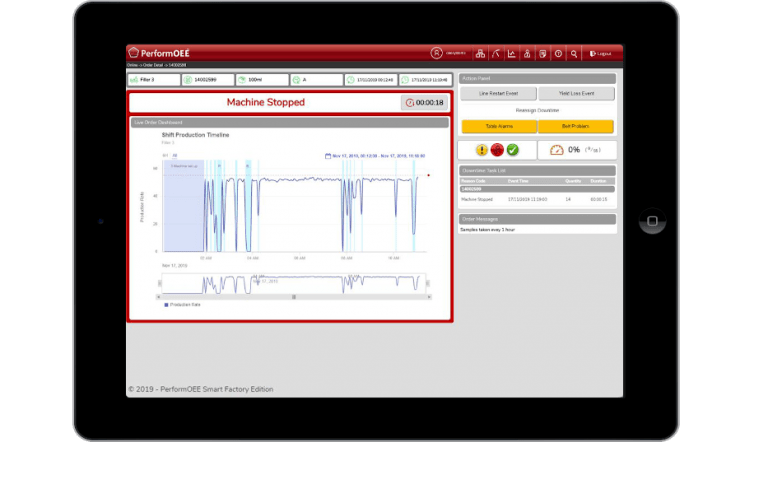Screen dimensions: 768x479
Task: Click the green checkmark status icon
Action: click(x=513, y=150)
